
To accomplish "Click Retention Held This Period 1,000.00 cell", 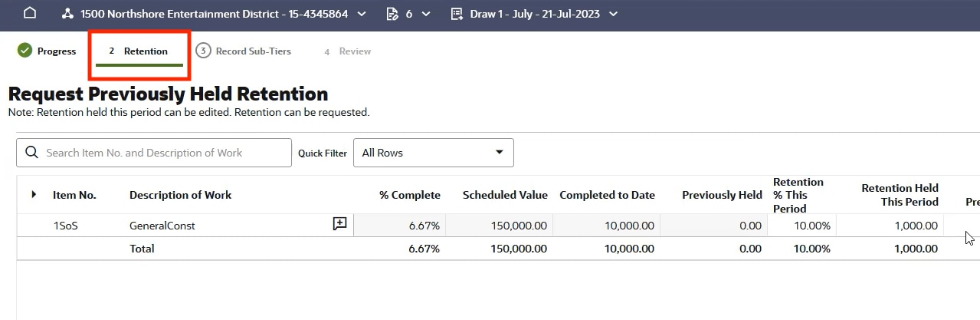I will (890, 226).
